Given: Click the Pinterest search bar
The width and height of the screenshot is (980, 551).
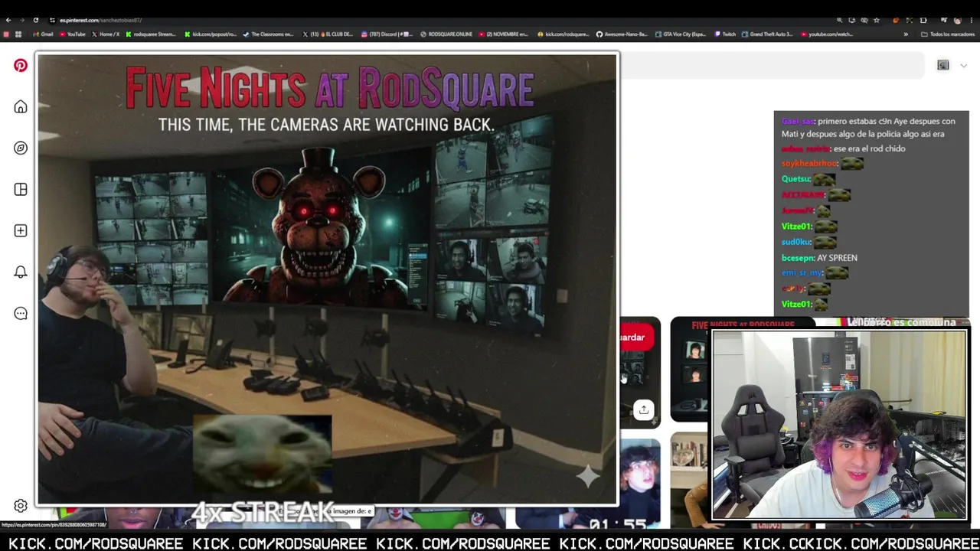Looking at the screenshot, I should pyautogui.click(x=772, y=66).
